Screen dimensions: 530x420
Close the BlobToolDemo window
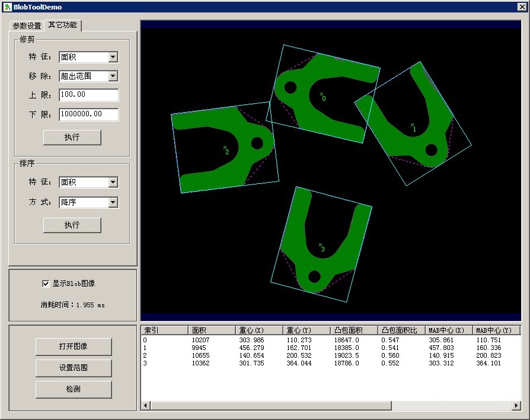click(522, 7)
